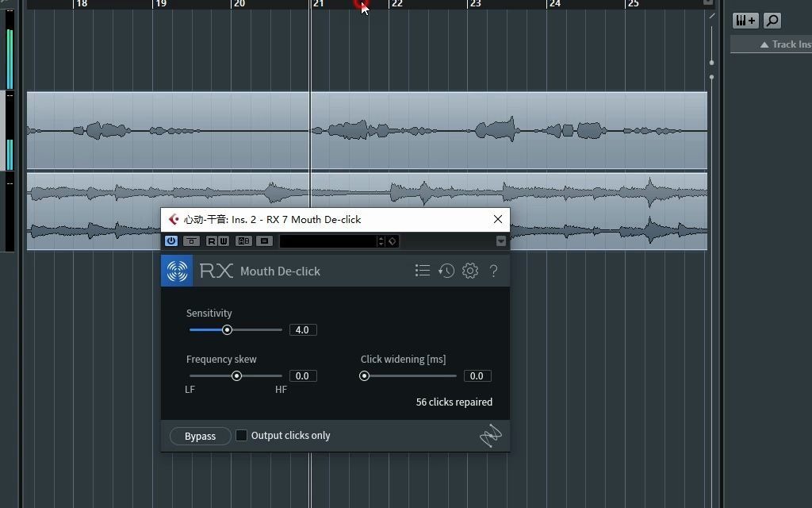Select the upper vocal audio event
The image size is (812, 508).
[366, 131]
